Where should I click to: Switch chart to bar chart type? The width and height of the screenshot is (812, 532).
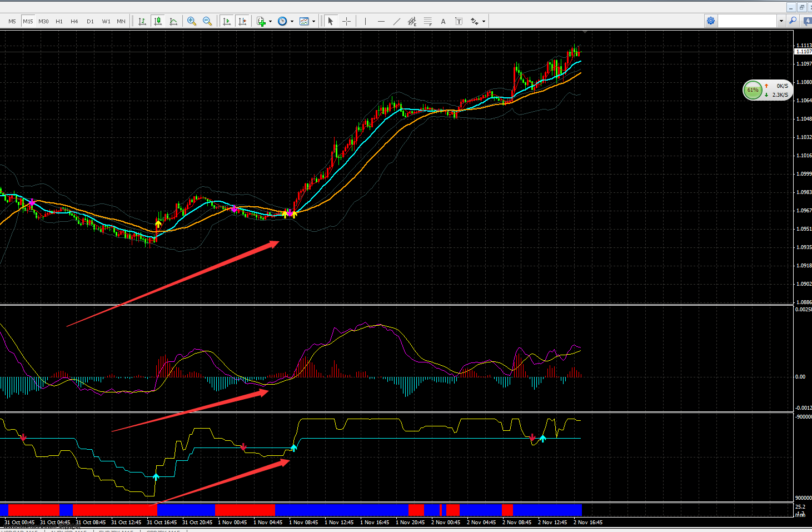coord(142,21)
